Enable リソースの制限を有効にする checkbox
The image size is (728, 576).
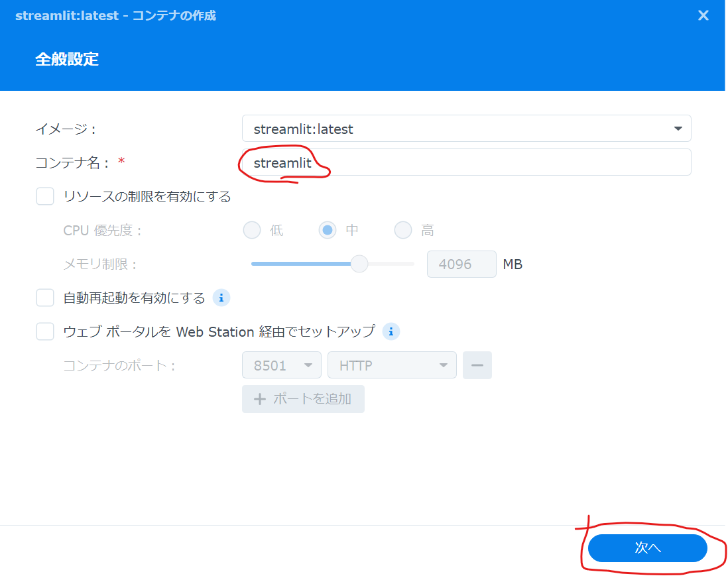point(45,196)
